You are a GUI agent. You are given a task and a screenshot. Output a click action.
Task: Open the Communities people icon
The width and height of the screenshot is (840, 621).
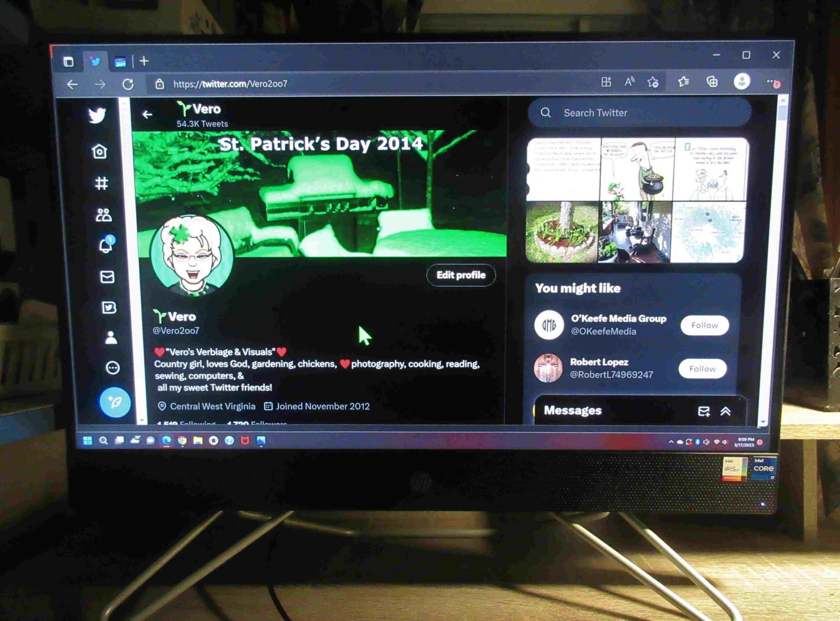104,215
